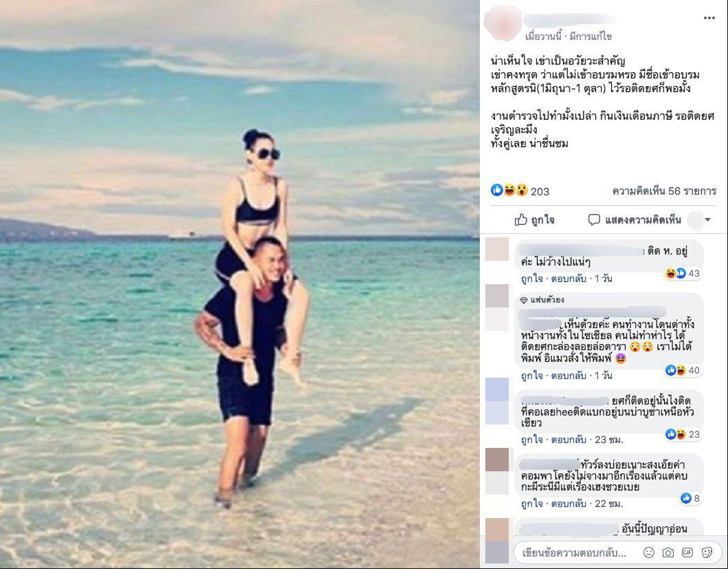Click ตอบกลับ under the 23 ชม. comment

(x=569, y=440)
